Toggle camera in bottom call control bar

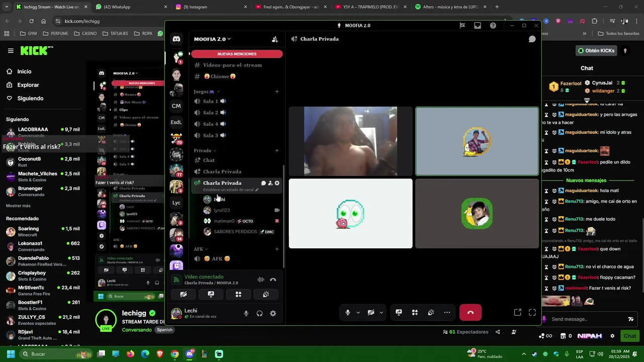tap(371, 312)
